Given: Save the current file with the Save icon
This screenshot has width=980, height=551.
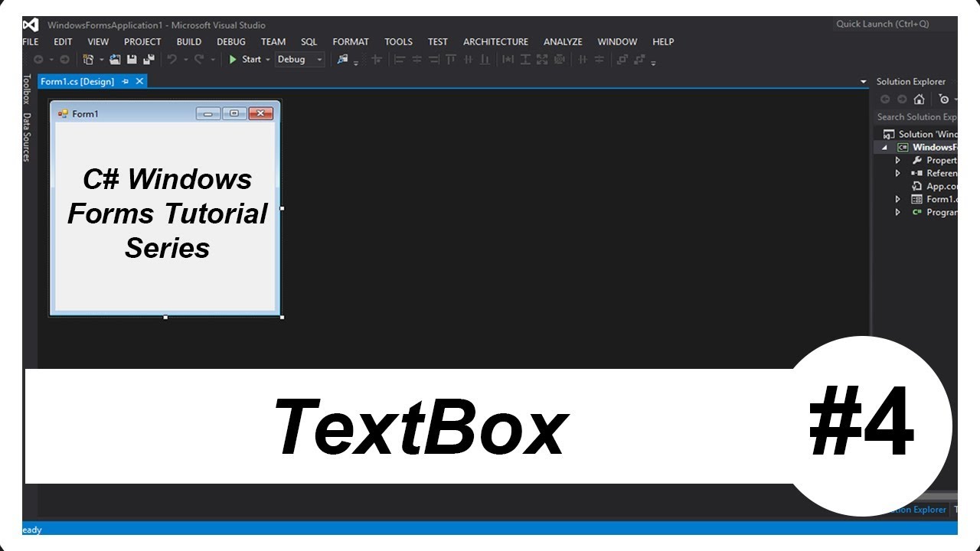Looking at the screenshot, I should [x=132, y=60].
